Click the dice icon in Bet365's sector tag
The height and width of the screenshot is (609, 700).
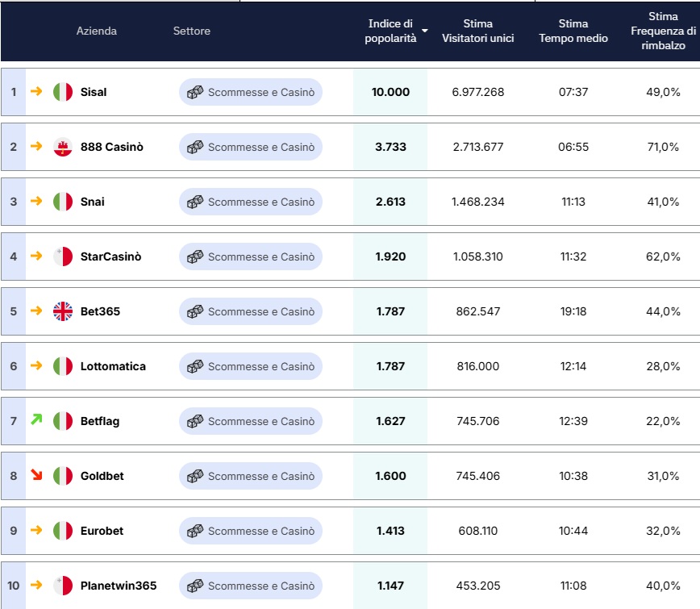tap(195, 311)
